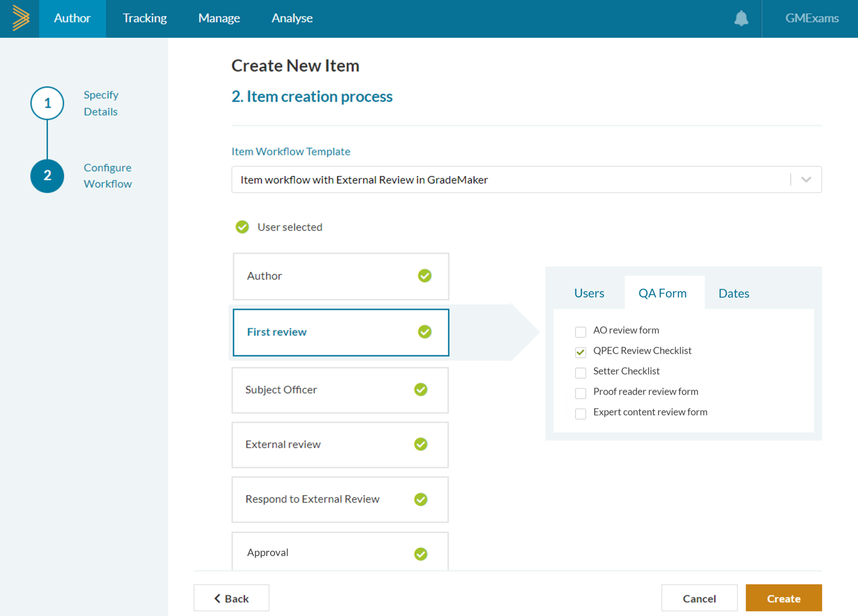
Task: Expand the External review workflow stage
Action: [340, 445]
